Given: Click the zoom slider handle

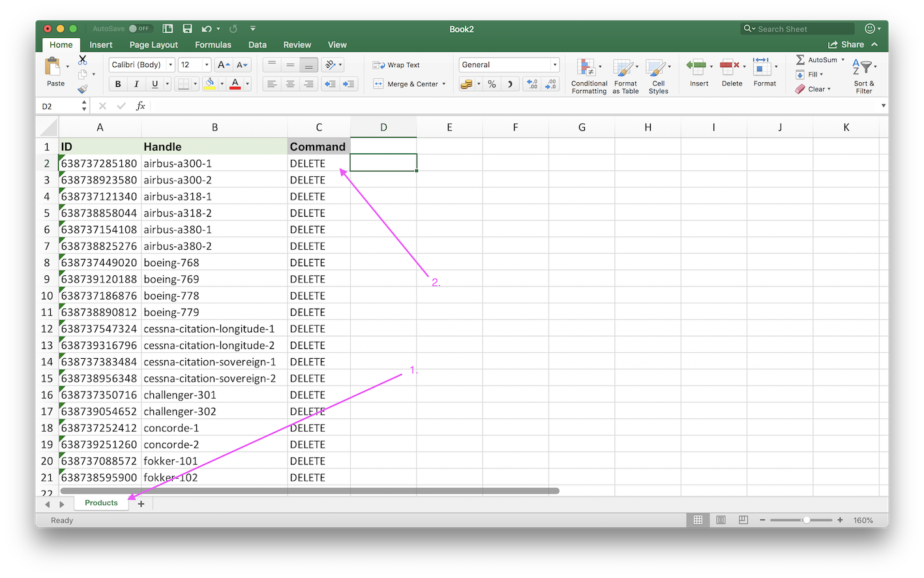Looking at the screenshot, I should [807, 520].
